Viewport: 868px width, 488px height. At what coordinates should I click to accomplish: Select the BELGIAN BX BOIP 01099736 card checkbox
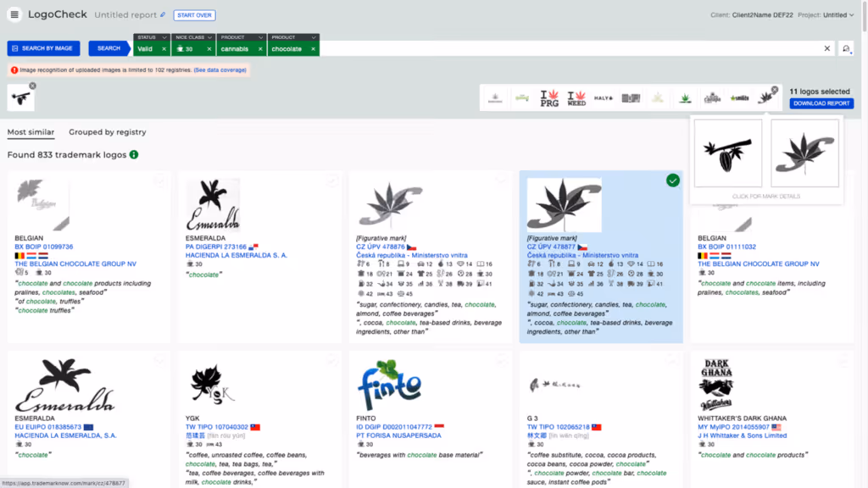coord(159,180)
